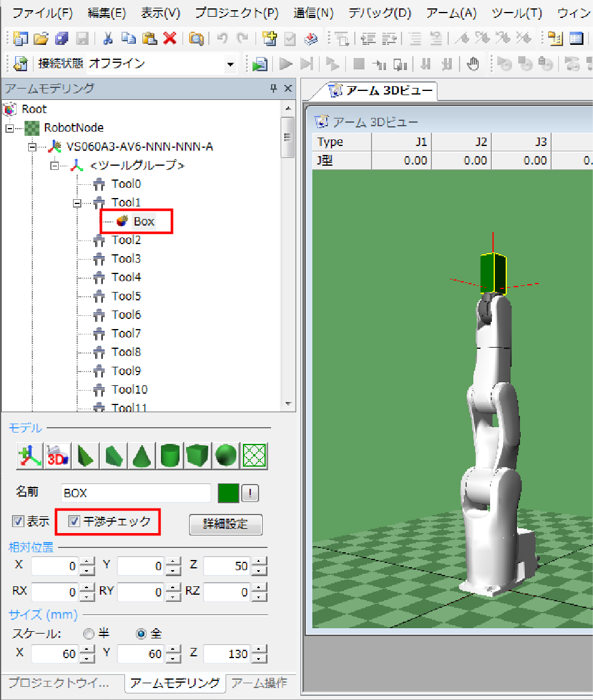Click the wireframe mesh model icon
The image size is (593, 700).
click(x=255, y=456)
